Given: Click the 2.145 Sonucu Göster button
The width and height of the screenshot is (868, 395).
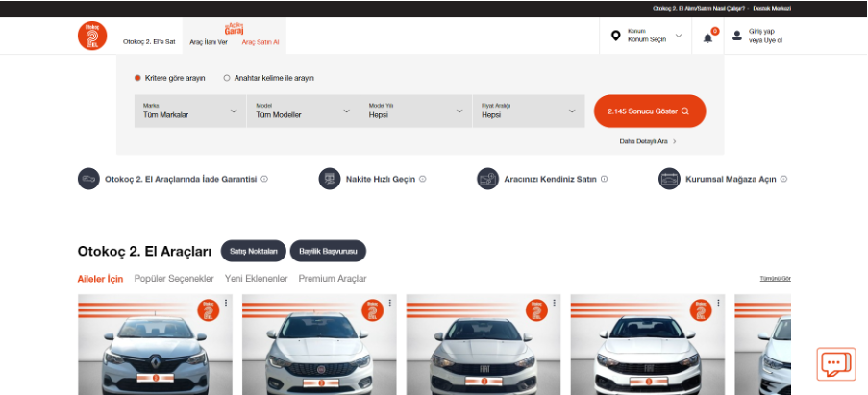Looking at the screenshot, I should (x=650, y=111).
